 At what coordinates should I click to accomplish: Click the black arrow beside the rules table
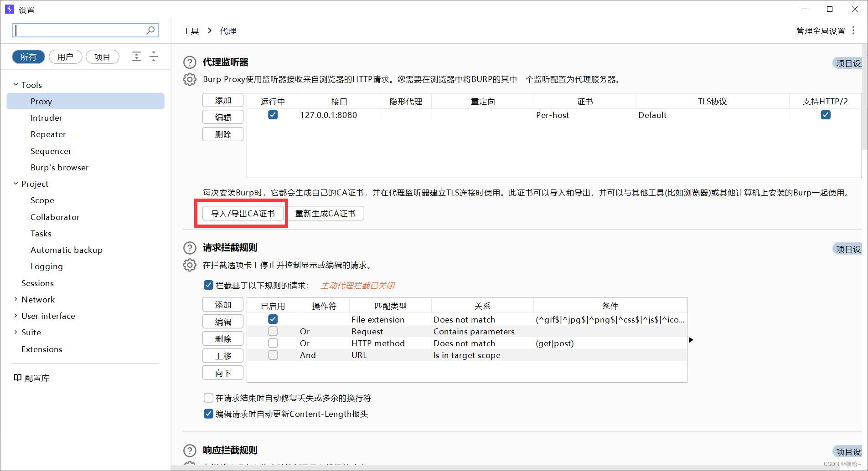coord(691,340)
